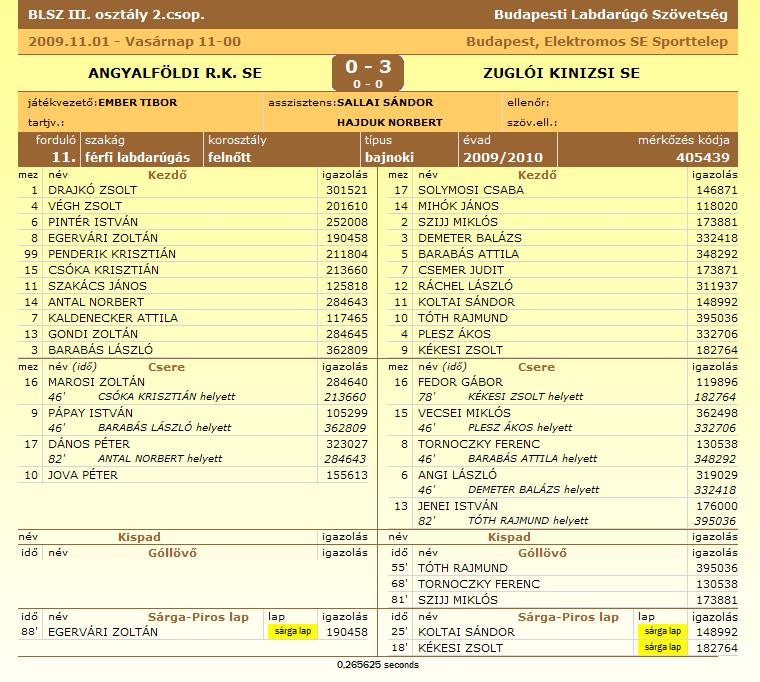Select substitute MAROSI ZOLTÁN
The height and width of the screenshot is (682, 760).
pyautogui.click(x=96, y=382)
